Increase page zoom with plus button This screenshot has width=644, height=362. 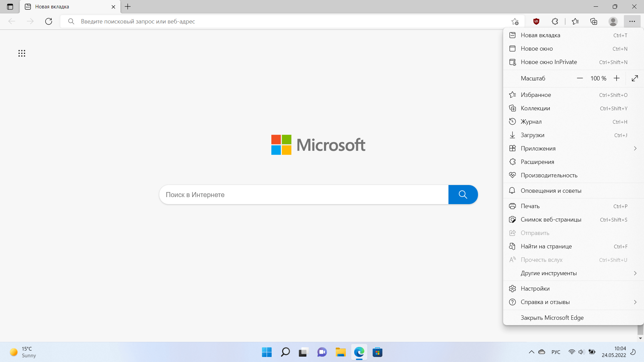[616, 78]
